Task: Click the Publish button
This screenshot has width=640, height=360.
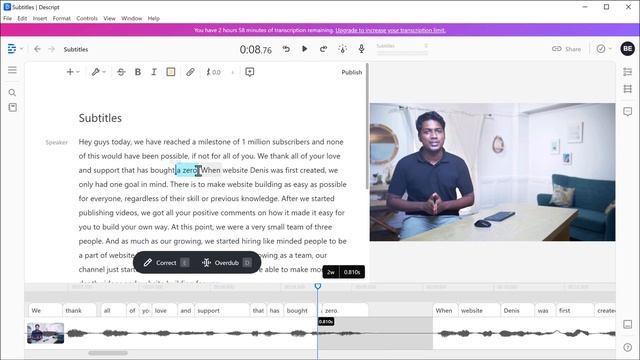Action: point(351,72)
